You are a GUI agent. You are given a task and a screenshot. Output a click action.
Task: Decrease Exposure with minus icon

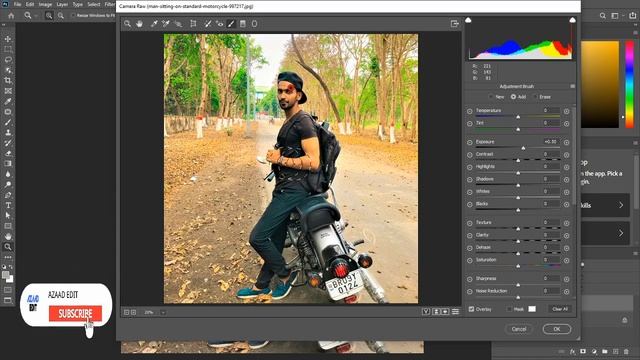pyautogui.click(x=469, y=142)
